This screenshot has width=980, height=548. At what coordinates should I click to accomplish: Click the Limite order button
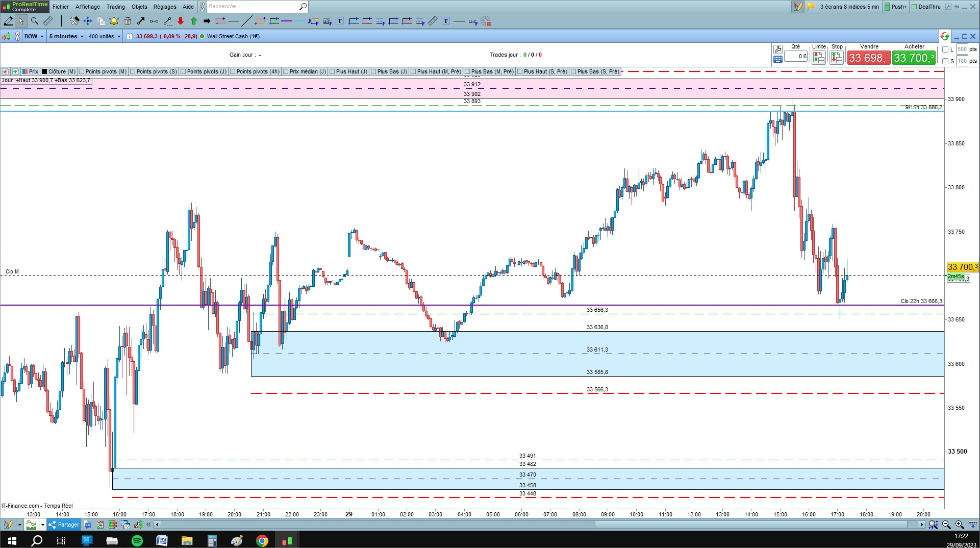coord(819,58)
